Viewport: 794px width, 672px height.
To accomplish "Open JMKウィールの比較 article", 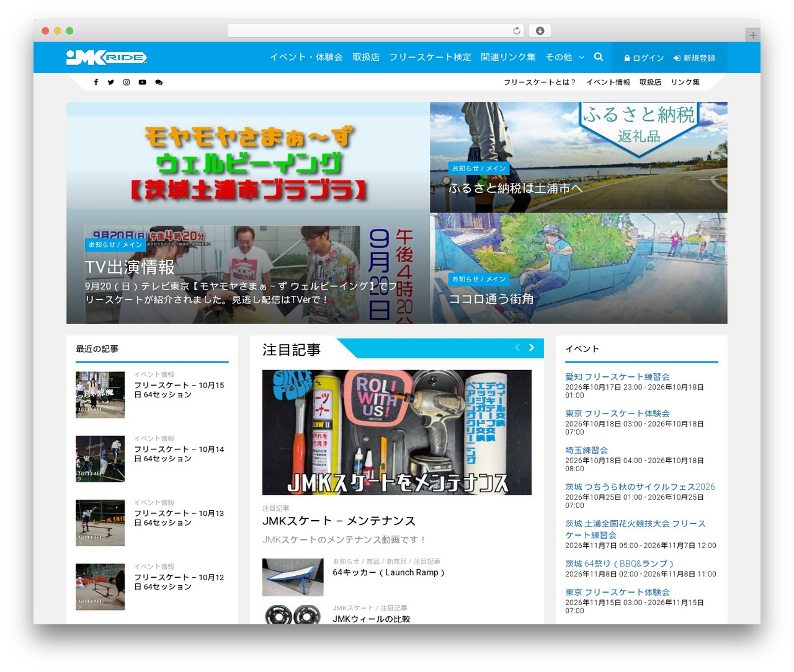I will click(x=371, y=619).
